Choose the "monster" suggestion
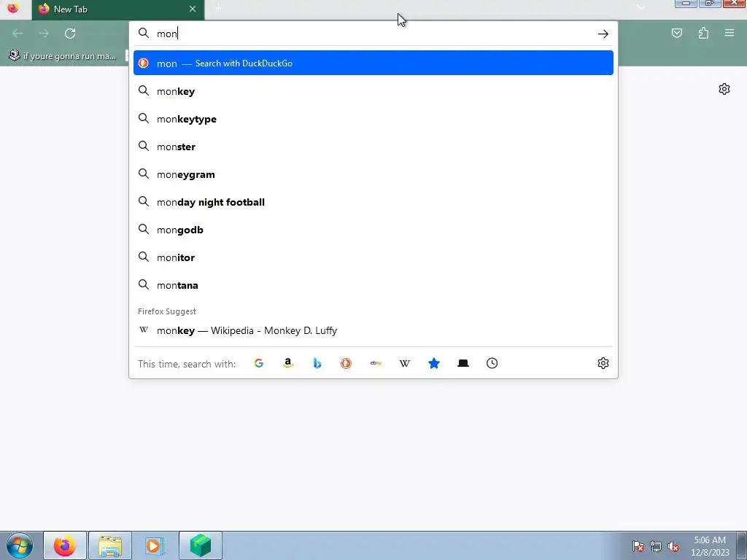 pyautogui.click(x=373, y=146)
